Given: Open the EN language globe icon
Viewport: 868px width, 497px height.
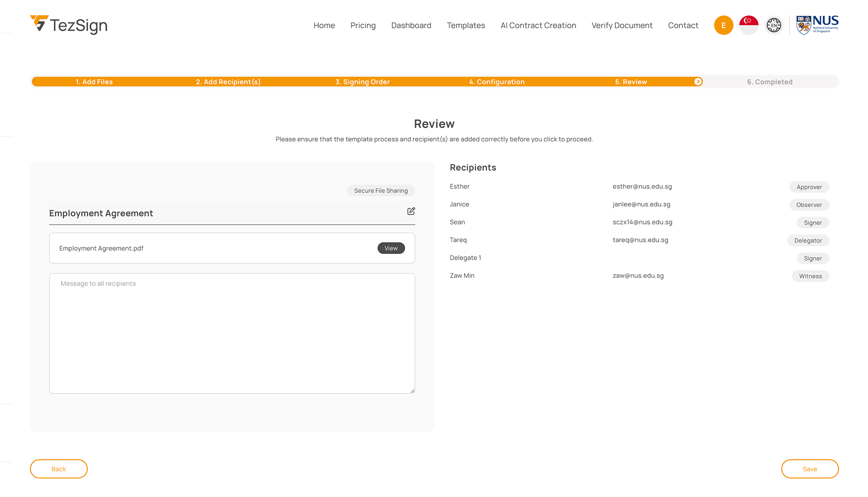Looking at the screenshot, I should 774,25.
